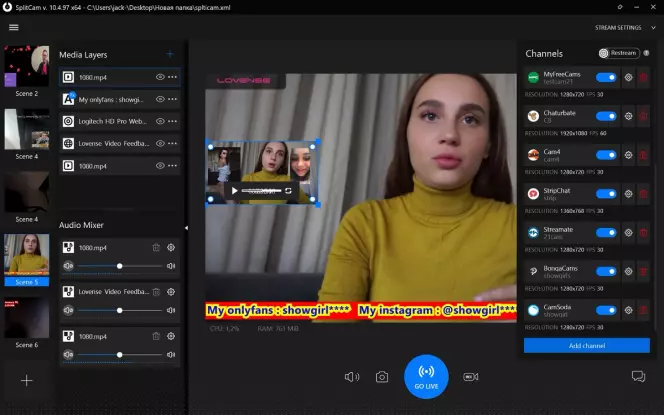The image size is (664, 415).
Task: Expand the Stream Settings dropdown chevron
Action: tap(653, 28)
